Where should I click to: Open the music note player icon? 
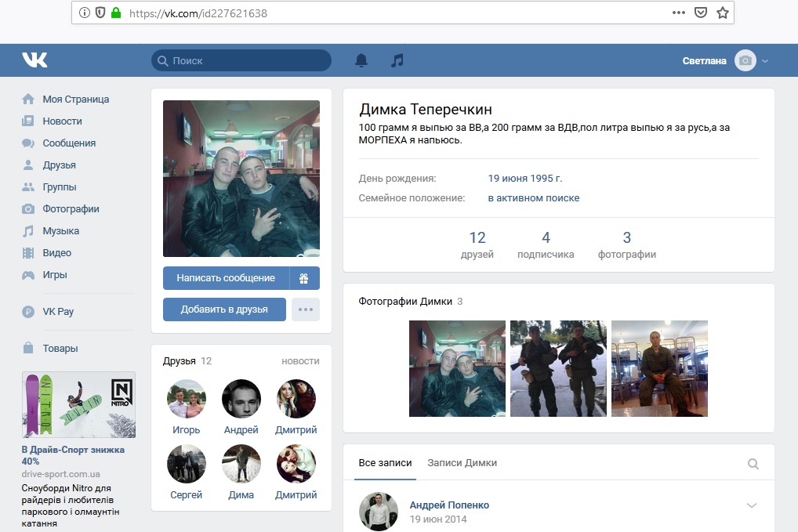[x=397, y=60]
